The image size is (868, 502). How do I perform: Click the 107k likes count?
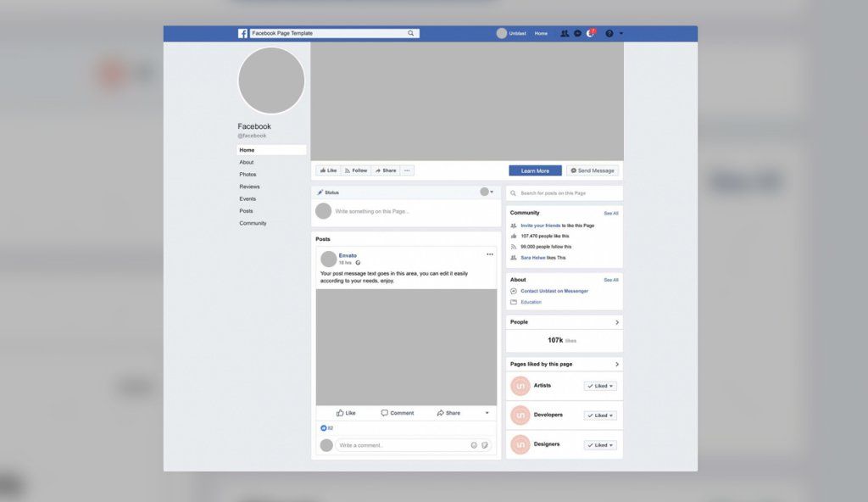pyautogui.click(x=562, y=340)
